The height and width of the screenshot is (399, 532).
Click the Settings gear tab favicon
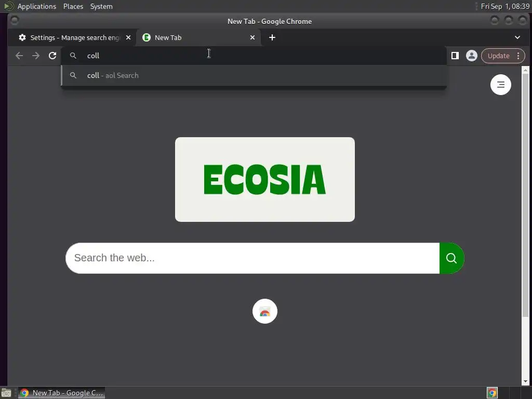pyautogui.click(x=22, y=37)
